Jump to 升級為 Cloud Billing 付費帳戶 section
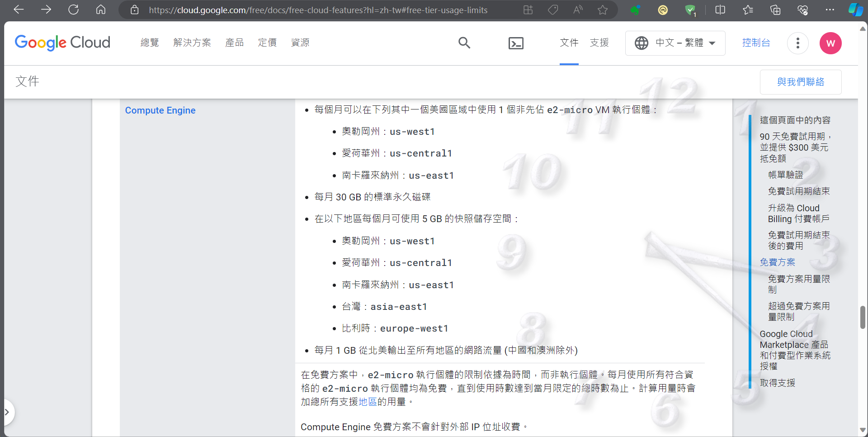The height and width of the screenshot is (437, 868). (799, 214)
